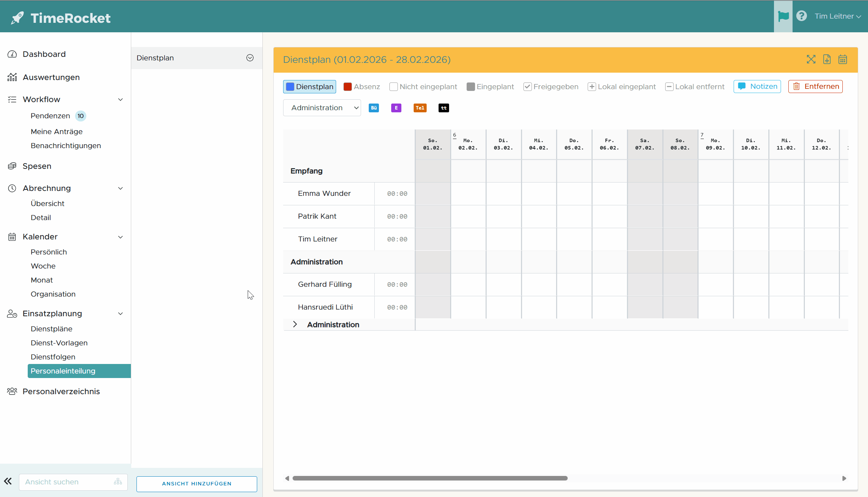Open the Tim Leitner user menu

tap(837, 16)
